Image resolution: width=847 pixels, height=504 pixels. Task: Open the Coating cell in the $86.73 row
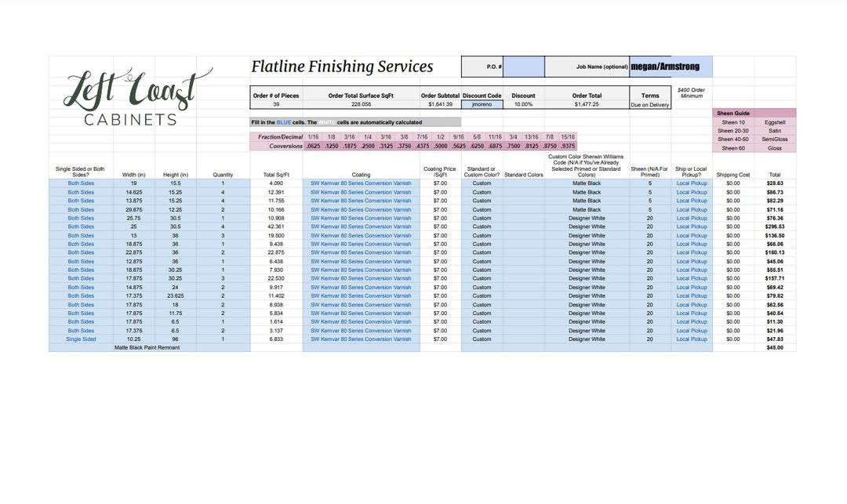coord(361,192)
